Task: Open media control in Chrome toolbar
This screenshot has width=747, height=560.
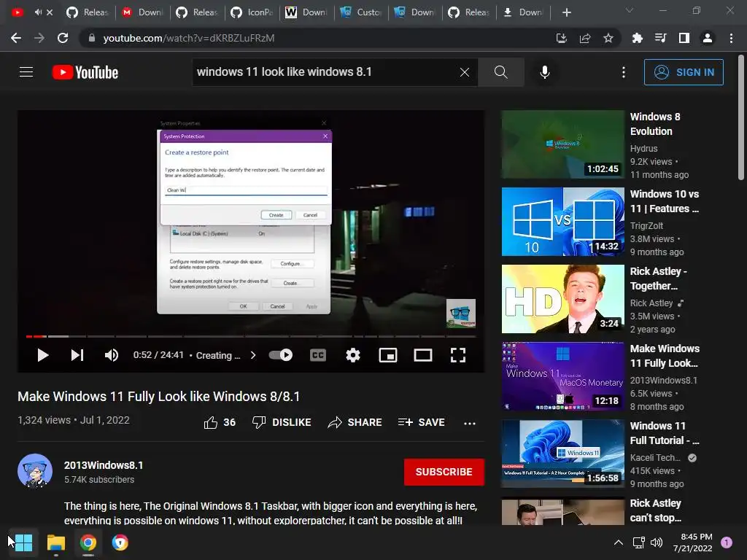Action: point(660,38)
